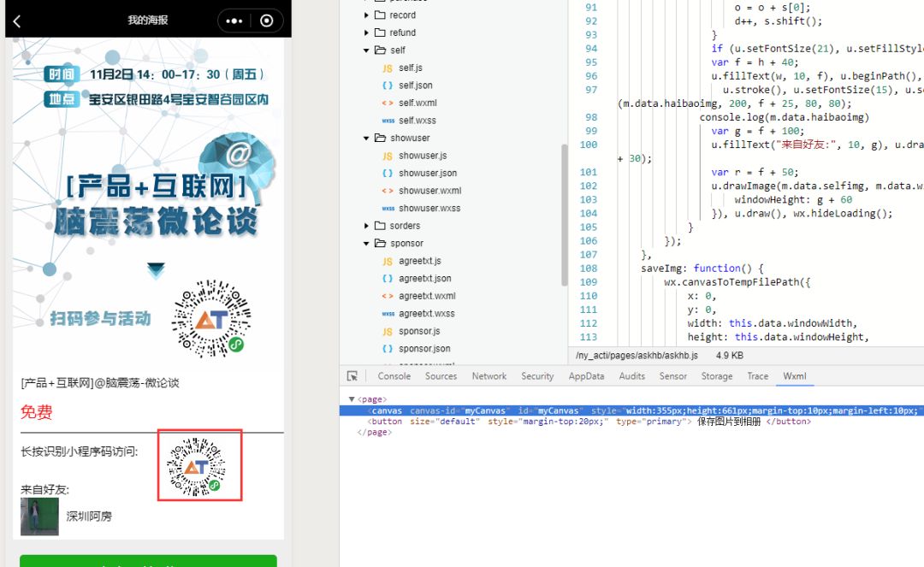Open showuser.json file
Image resolution: width=924 pixels, height=567 pixels.
(x=427, y=173)
